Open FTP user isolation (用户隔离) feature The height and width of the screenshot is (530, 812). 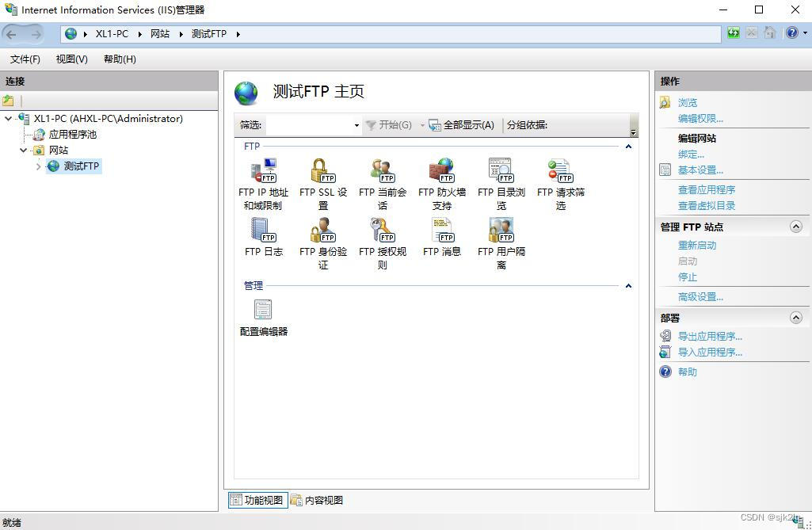tap(501, 243)
